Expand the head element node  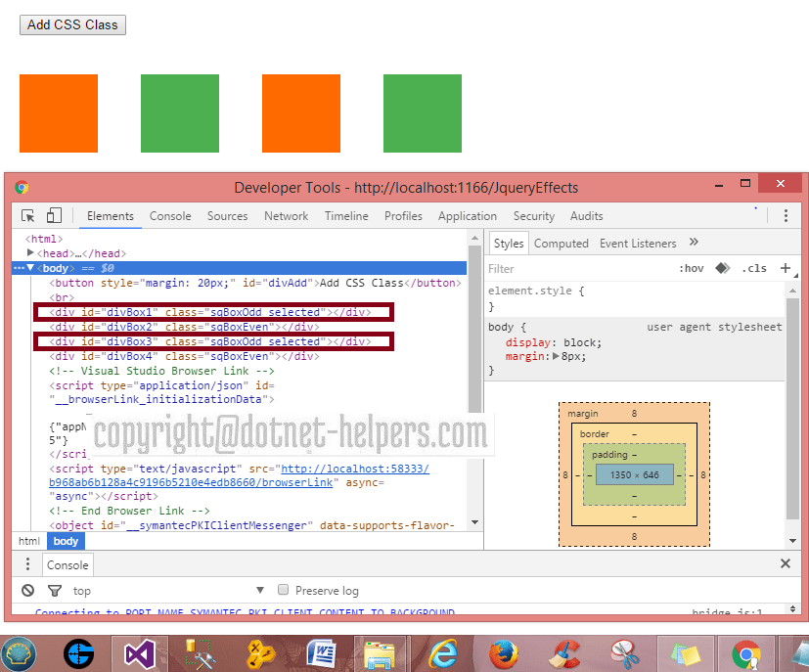coord(30,252)
